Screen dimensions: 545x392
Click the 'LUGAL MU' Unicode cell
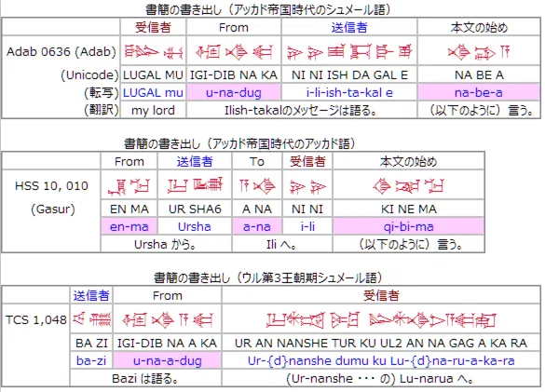[154, 75]
